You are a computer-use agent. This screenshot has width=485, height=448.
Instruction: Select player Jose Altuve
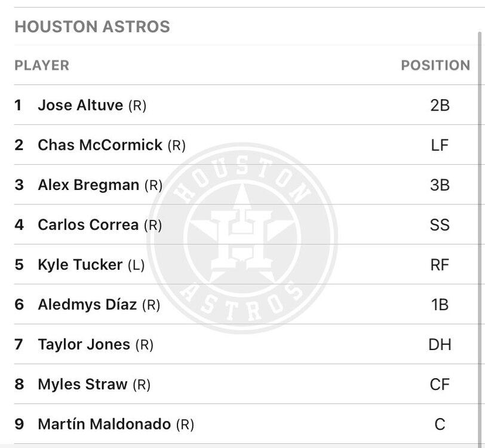80,105
